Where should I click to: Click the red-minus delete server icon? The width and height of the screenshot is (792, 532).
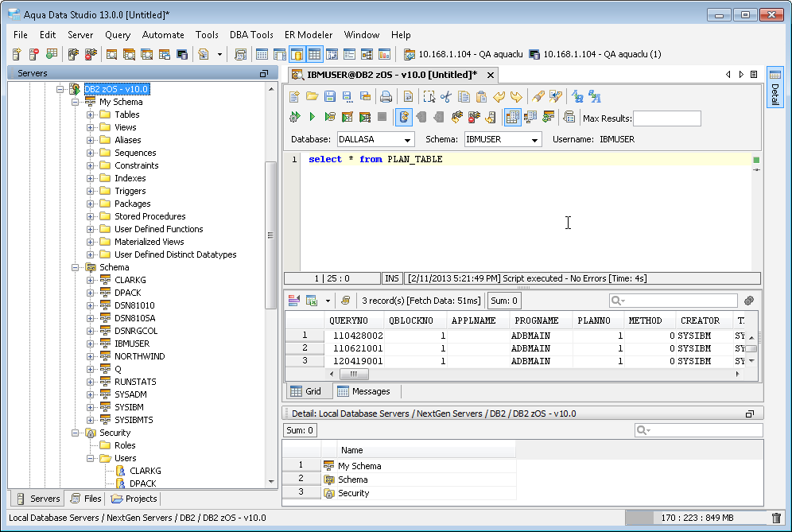pos(34,54)
